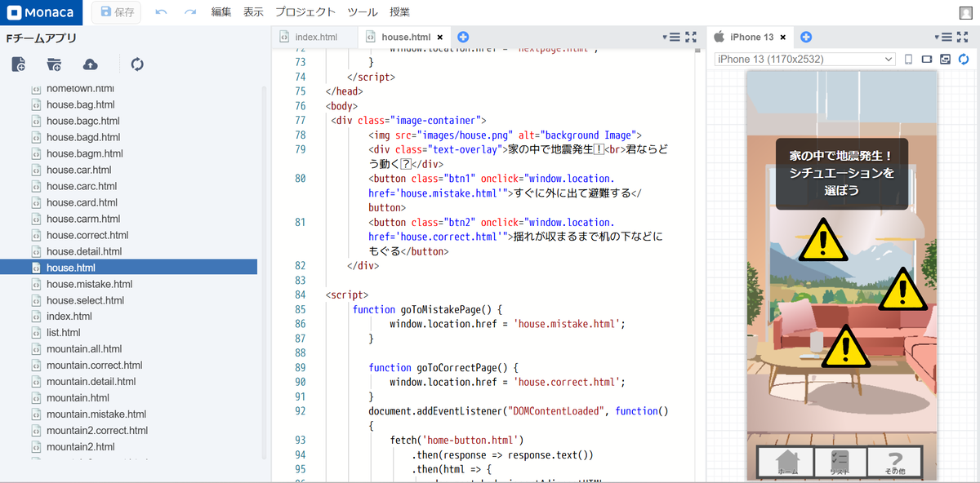This screenshot has height=483, width=980.
Task: Select house.bagc.html in the file tree
Action: click(82, 121)
